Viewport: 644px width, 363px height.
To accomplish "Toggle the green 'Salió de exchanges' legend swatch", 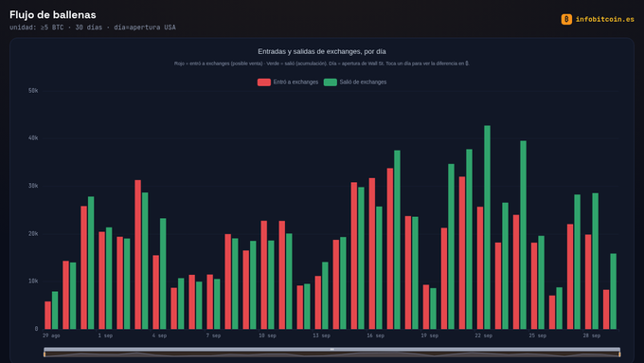I will coord(331,82).
